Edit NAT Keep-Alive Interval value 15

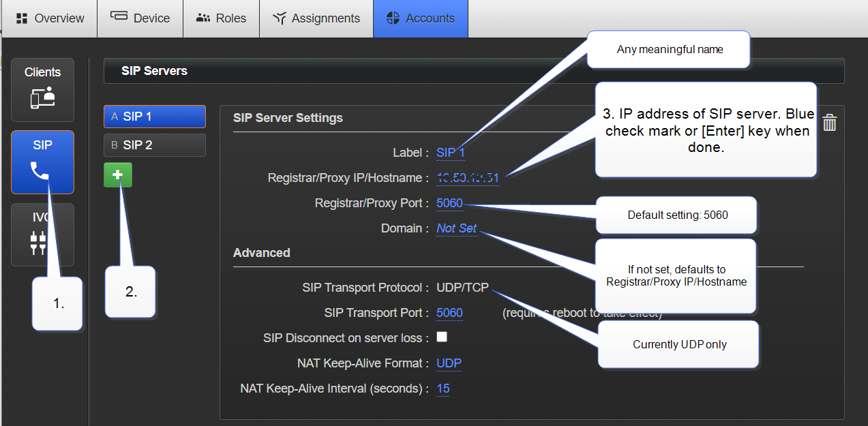coord(443,389)
